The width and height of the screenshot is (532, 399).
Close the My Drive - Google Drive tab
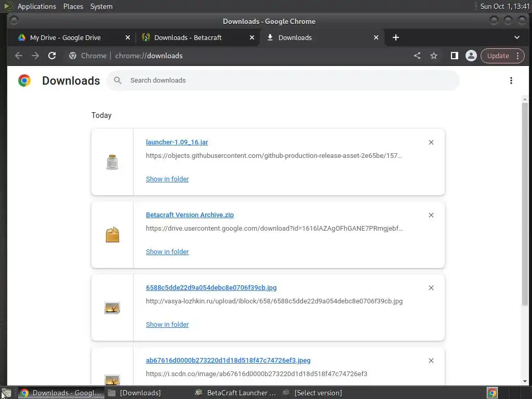coord(128,37)
